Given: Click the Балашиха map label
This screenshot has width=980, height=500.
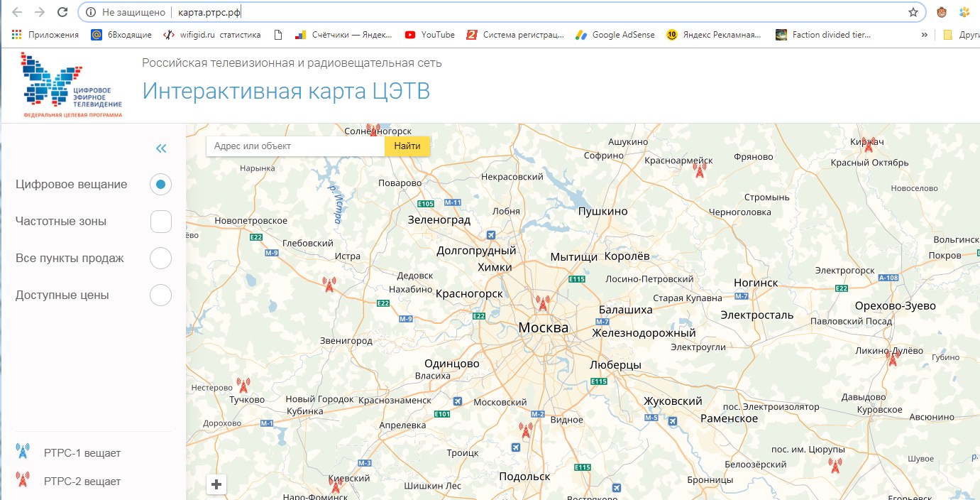Looking at the screenshot, I should (626, 310).
